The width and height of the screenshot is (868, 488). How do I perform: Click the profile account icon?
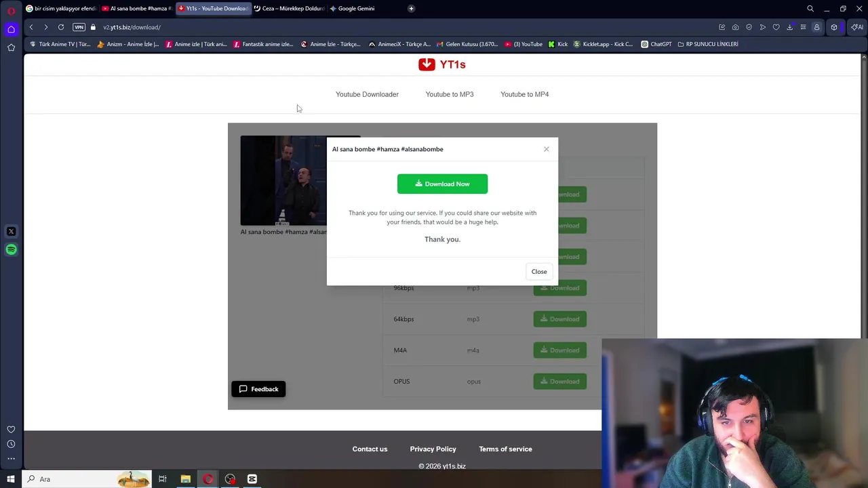tap(816, 27)
